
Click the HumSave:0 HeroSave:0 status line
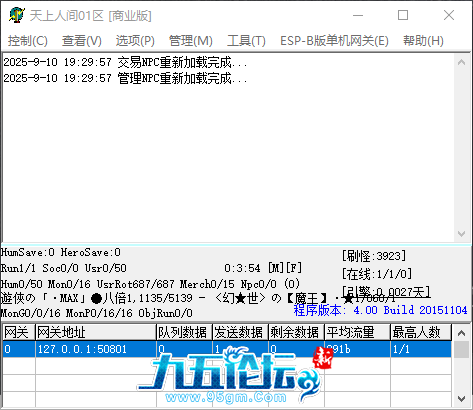pyautogui.click(x=61, y=252)
